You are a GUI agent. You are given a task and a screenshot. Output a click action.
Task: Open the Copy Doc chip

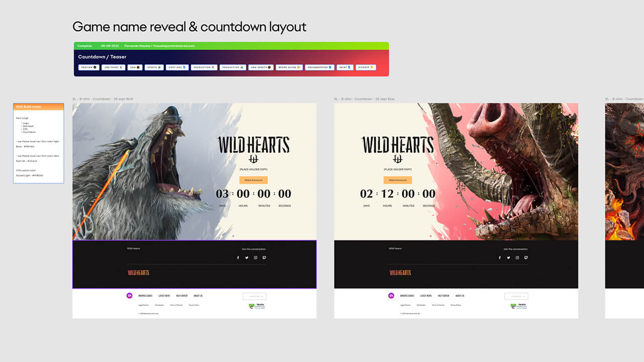tap(177, 67)
